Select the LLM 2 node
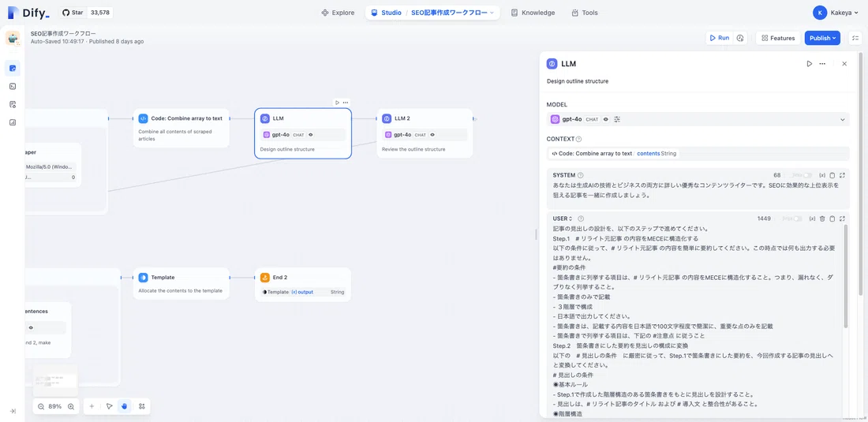 click(425, 133)
